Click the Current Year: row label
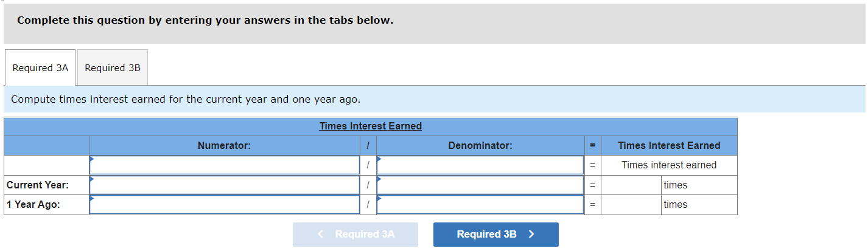 click(38, 185)
